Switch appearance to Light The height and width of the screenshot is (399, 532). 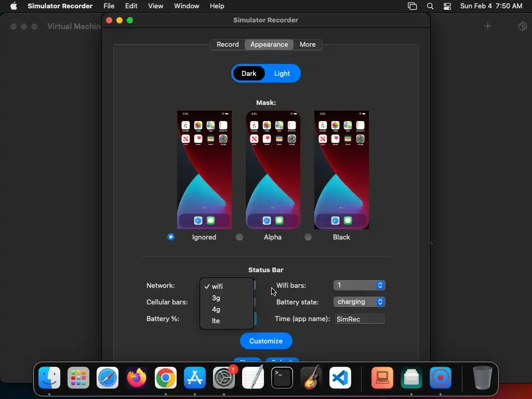[282, 74]
